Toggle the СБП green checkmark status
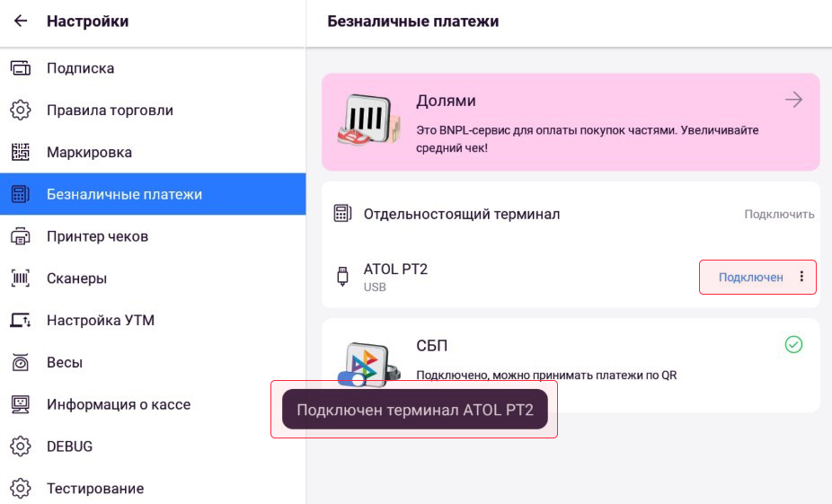 (x=793, y=344)
